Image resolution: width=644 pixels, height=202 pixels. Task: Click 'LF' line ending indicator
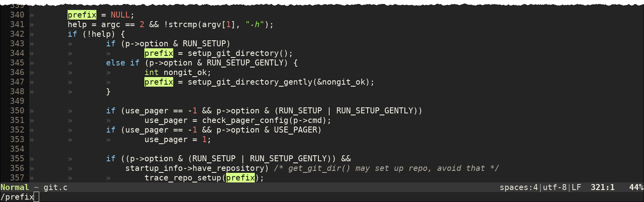(576, 187)
